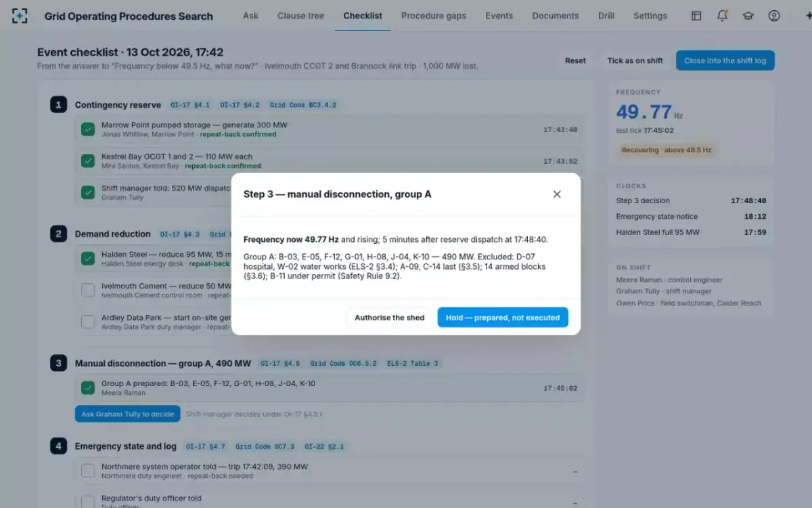Tick Ardley Data Park checkbox

click(x=88, y=322)
